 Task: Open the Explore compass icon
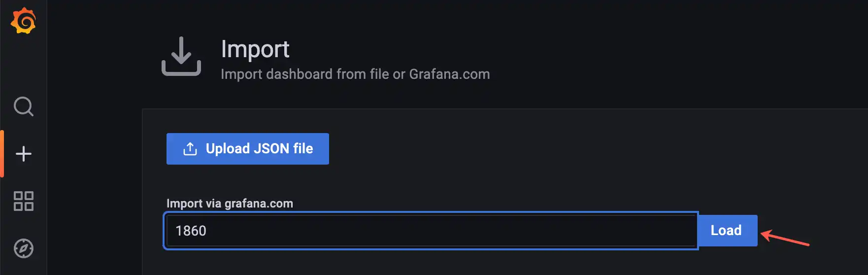pos(24,248)
